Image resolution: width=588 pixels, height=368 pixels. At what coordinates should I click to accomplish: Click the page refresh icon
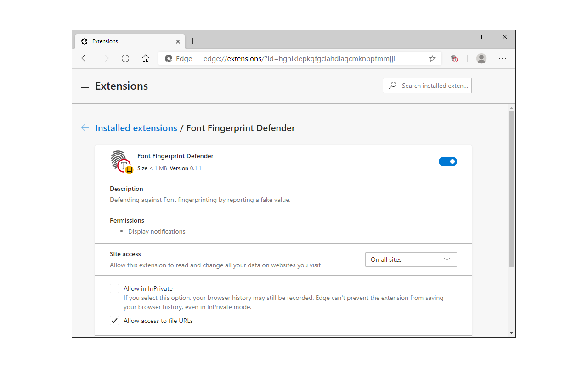click(x=125, y=58)
